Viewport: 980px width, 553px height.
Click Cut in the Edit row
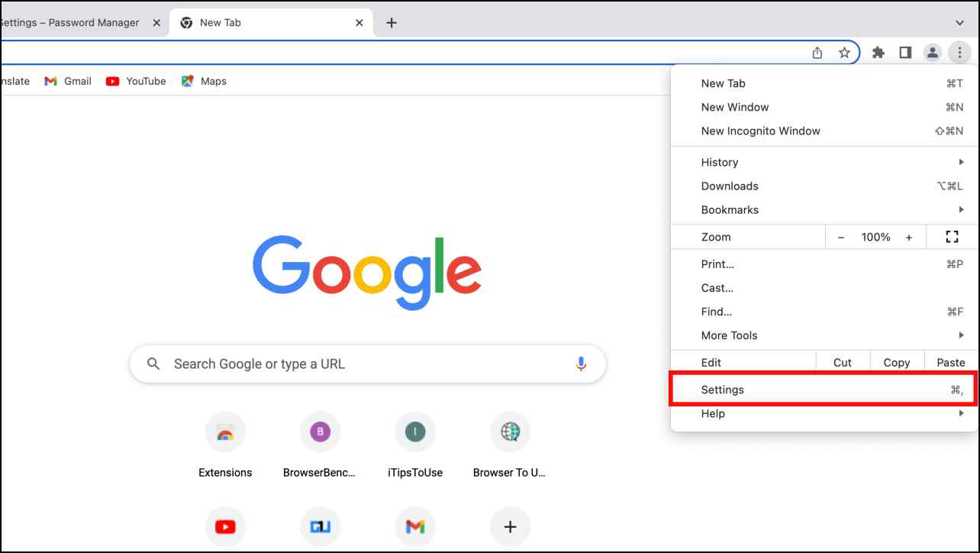tap(843, 362)
